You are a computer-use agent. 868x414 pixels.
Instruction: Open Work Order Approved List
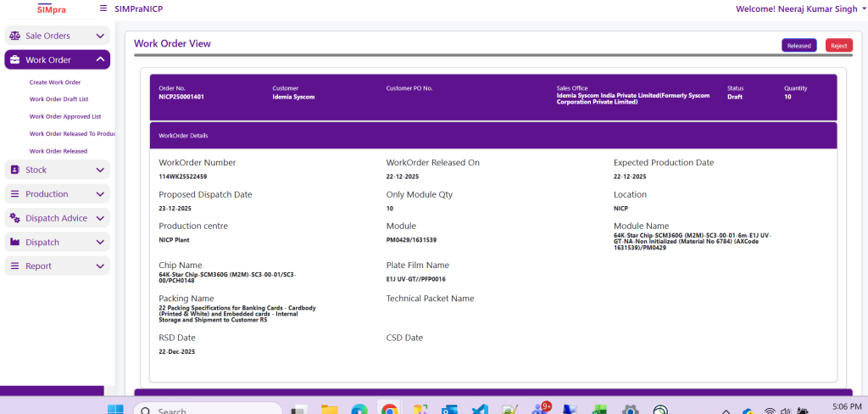[65, 116]
